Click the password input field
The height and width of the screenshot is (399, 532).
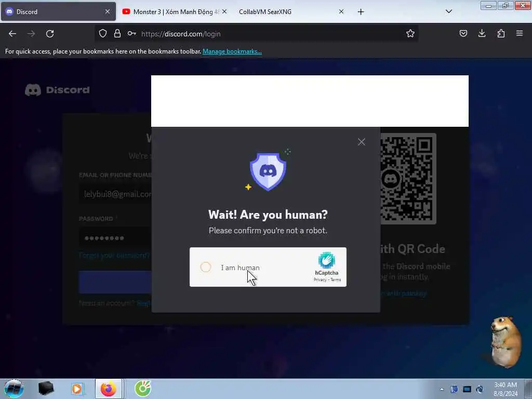(x=115, y=238)
